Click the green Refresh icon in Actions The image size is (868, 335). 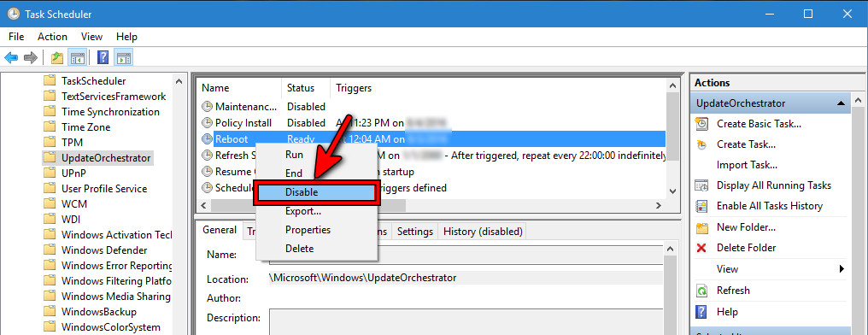701,291
